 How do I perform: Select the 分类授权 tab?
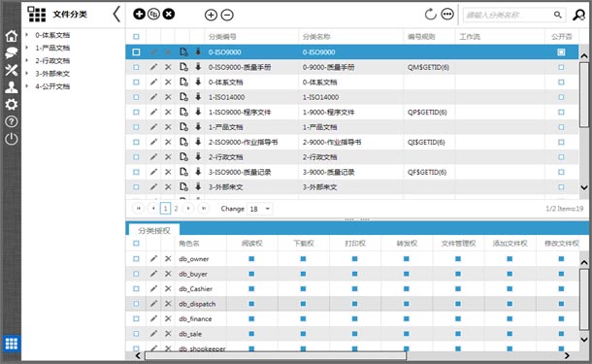154,230
